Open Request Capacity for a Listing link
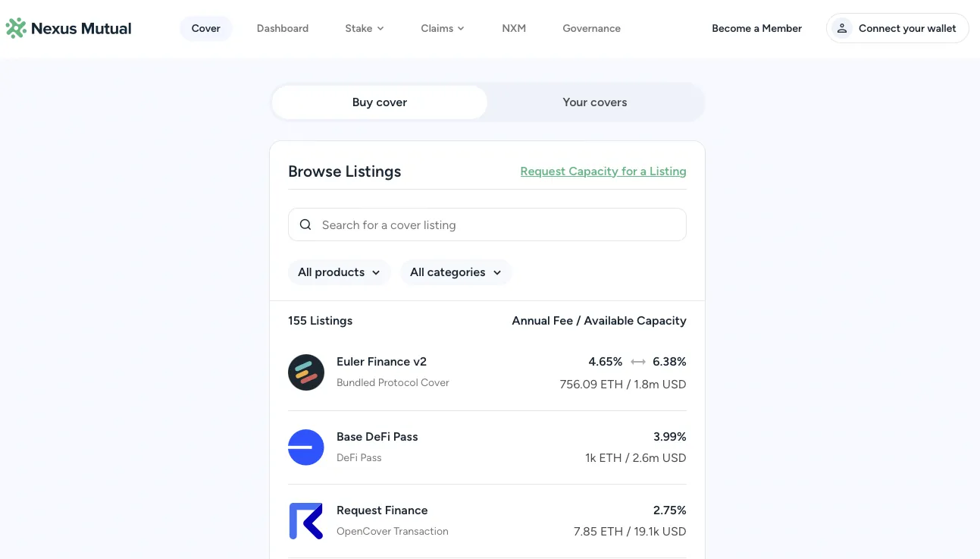The width and height of the screenshot is (980, 559). pyautogui.click(x=603, y=171)
